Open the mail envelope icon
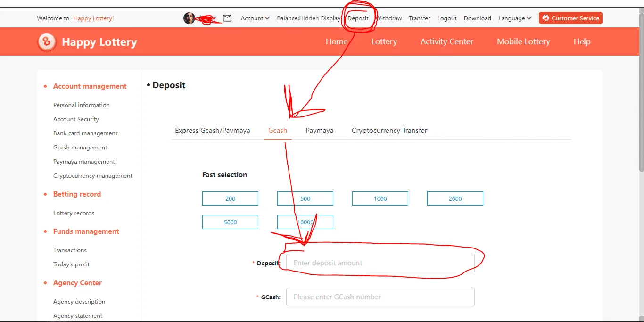Viewport: 644px width, 322px height. click(x=227, y=18)
